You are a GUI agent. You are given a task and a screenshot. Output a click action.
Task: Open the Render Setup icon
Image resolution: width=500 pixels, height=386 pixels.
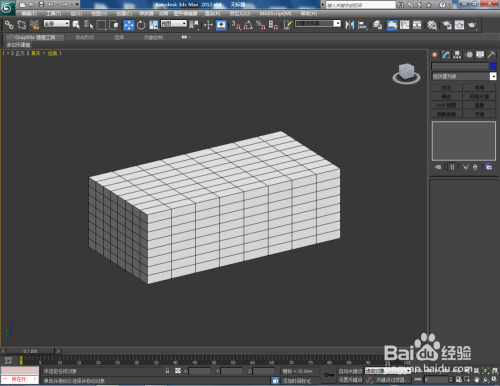pos(447,25)
